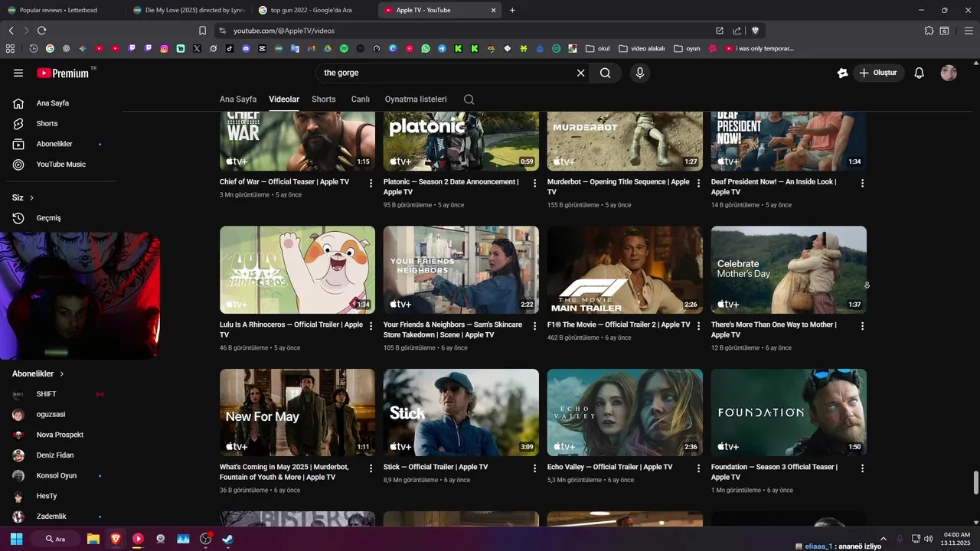
Task: Open 'What's Coming in May 2025' title
Action: point(284,472)
